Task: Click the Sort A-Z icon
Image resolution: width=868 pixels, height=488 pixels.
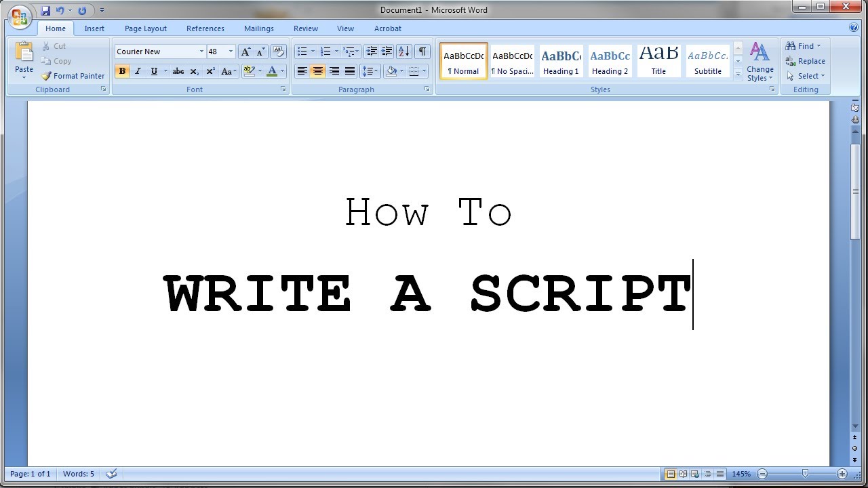Action: tap(404, 52)
